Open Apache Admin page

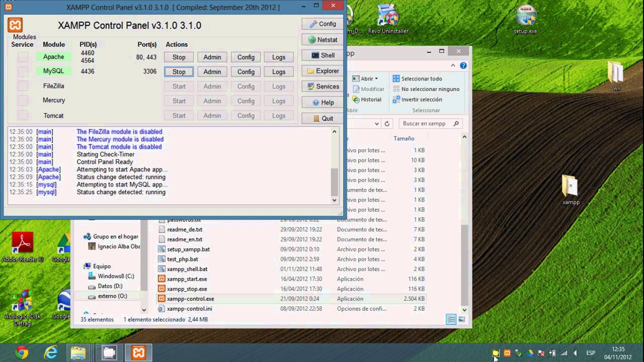(212, 57)
